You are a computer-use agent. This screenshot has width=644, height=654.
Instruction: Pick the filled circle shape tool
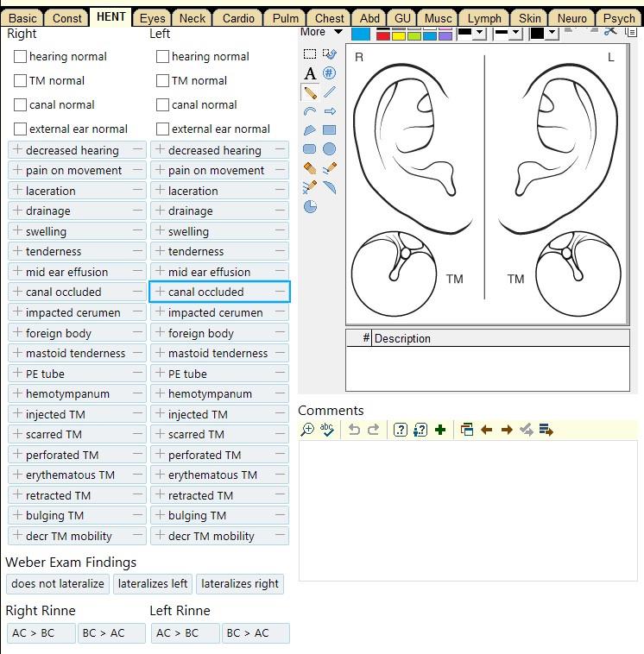click(x=329, y=149)
